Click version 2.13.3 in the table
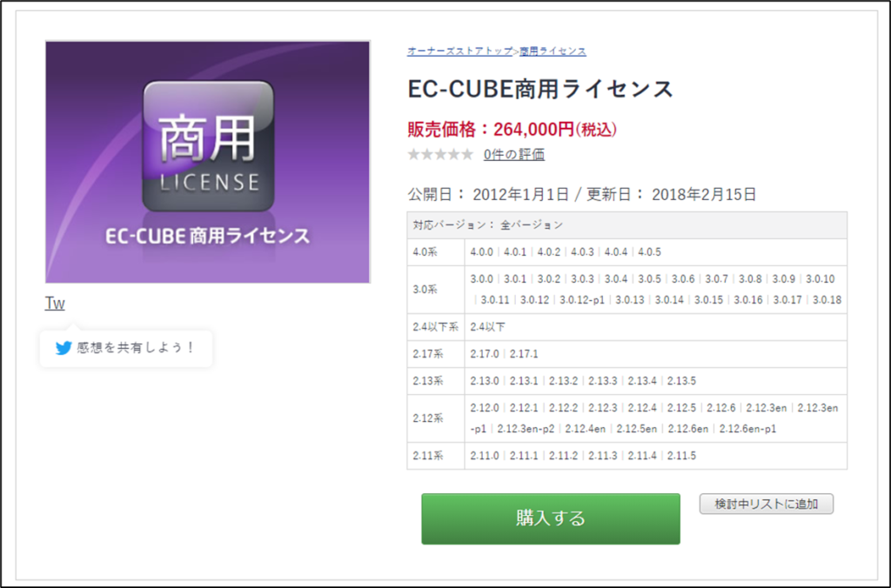The image size is (891, 588). (603, 381)
